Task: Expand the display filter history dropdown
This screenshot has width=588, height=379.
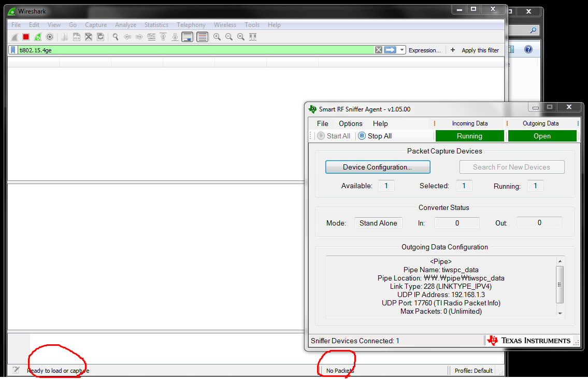Action: (402, 50)
